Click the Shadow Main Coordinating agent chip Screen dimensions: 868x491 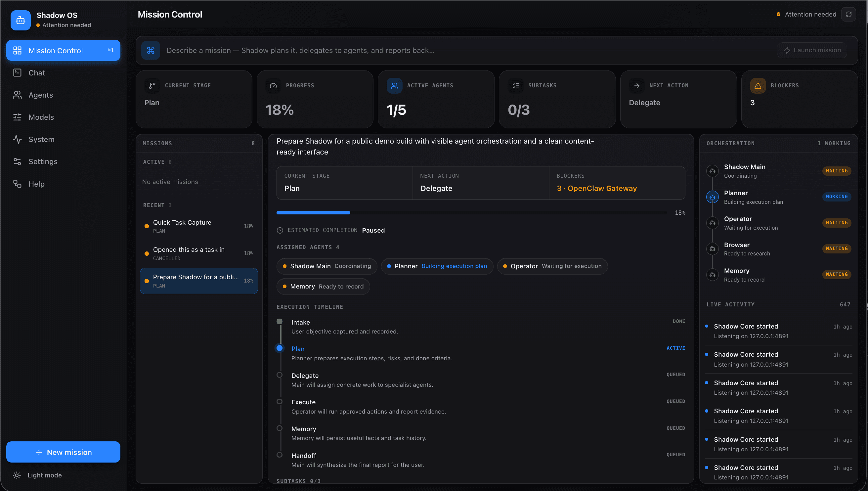pyautogui.click(x=326, y=266)
